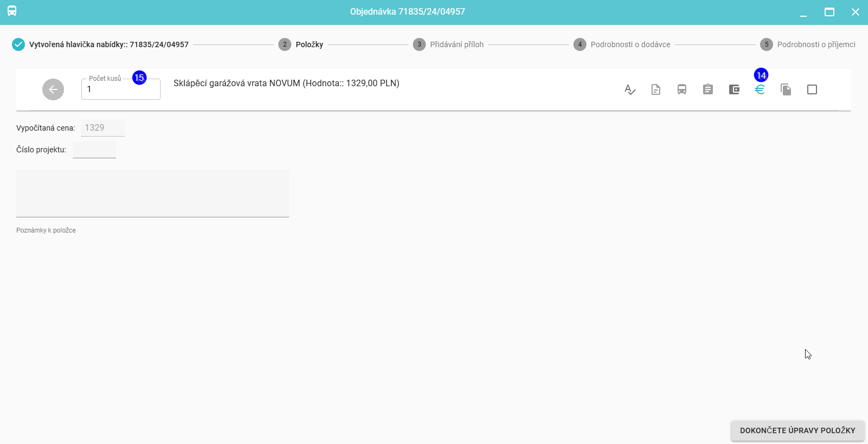Click the bus app icon in title bar
Image resolution: width=868 pixels, height=444 pixels.
(12, 11)
